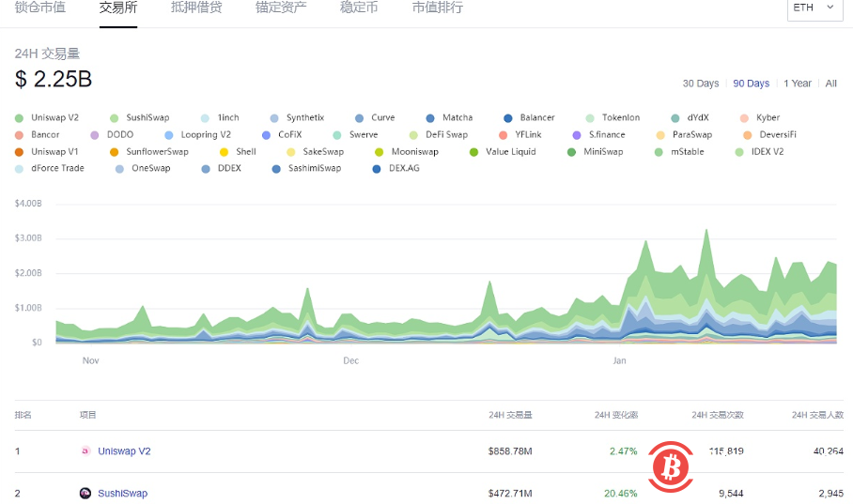Viewport: 853px width, 504px height.
Task: Toggle Matcha legend series
Action: (x=449, y=117)
